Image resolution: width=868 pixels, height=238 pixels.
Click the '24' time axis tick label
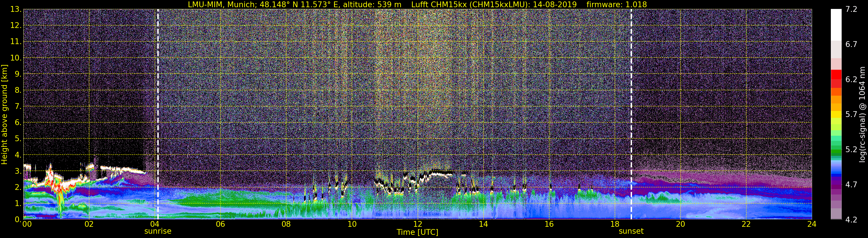coord(812,224)
